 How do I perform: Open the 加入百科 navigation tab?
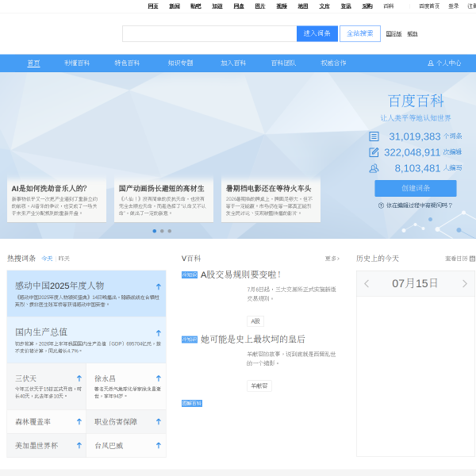tap(233, 63)
